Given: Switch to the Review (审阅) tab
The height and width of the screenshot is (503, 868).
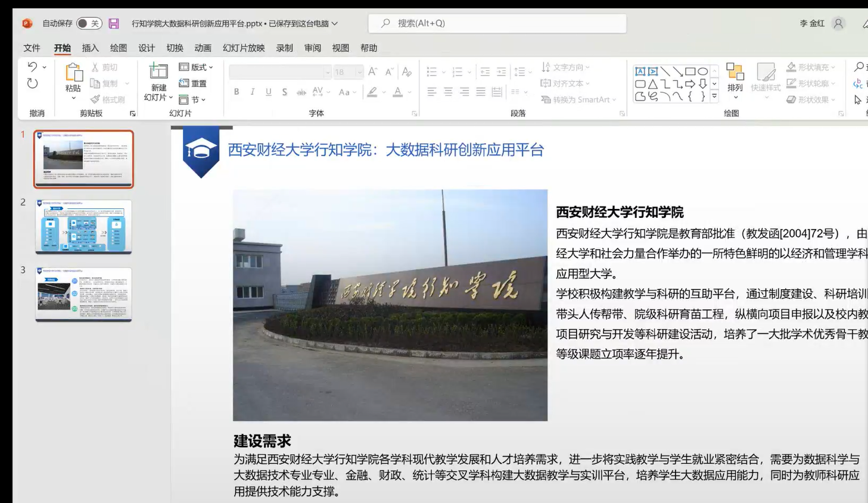Looking at the screenshot, I should [x=313, y=48].
